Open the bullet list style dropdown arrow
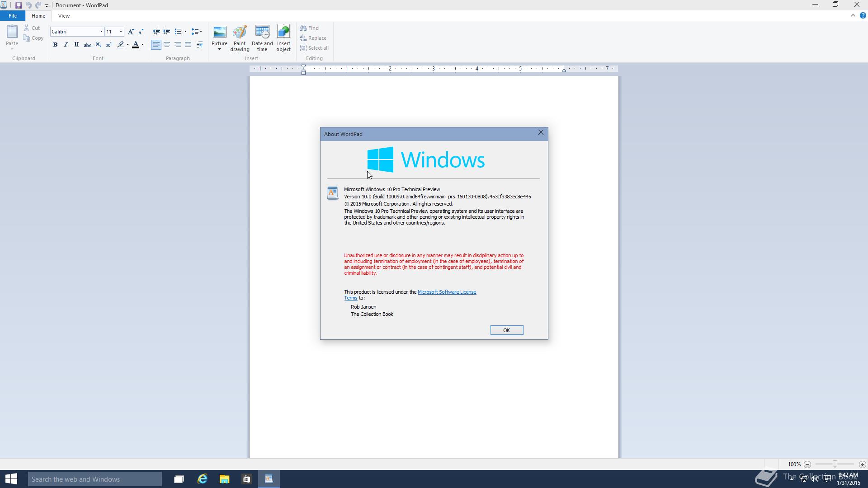This screenshot has height=488, width=868. click(x=185, y=32)
